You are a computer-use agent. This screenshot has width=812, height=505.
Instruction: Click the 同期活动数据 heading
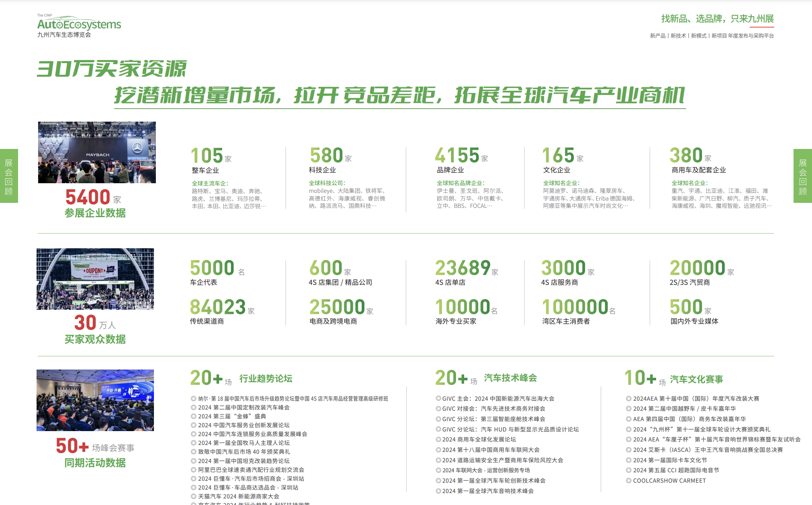pyautogui.click(x=95, y=463)
